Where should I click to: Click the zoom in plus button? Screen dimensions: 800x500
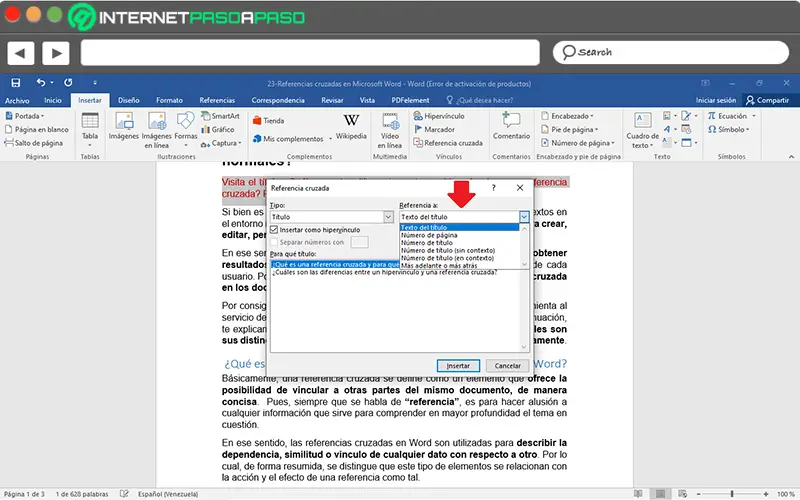[766, 494]
